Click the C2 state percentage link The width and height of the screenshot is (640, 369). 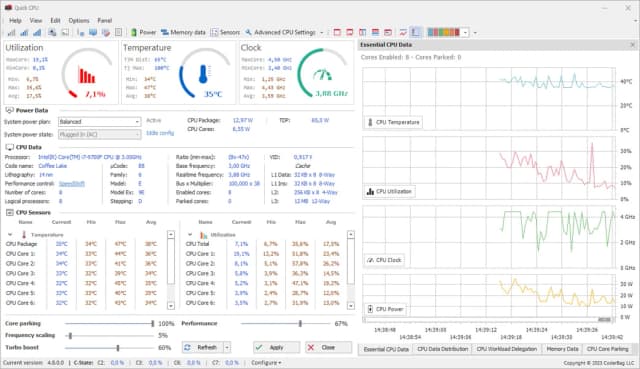[117, 362]
